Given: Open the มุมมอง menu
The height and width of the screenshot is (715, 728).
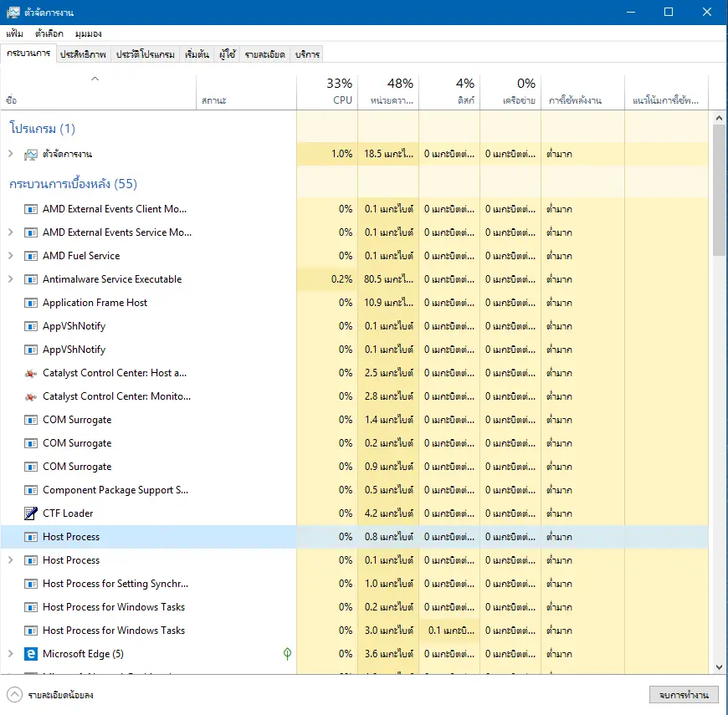Looking at the screenshot, I should tap(88, 33).
